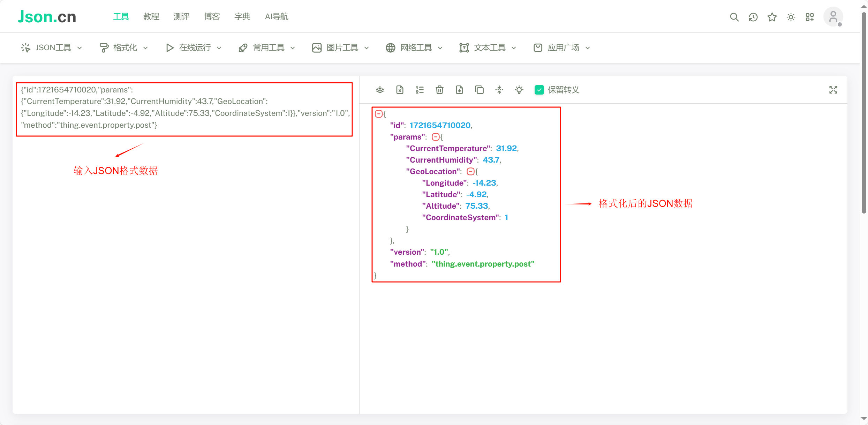
Task: Click the Json.cn logo link
Action: 47,17
